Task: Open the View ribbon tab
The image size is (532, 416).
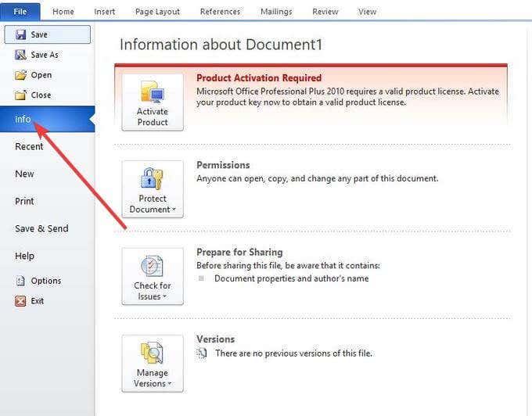Action: (x=368, y=12)
